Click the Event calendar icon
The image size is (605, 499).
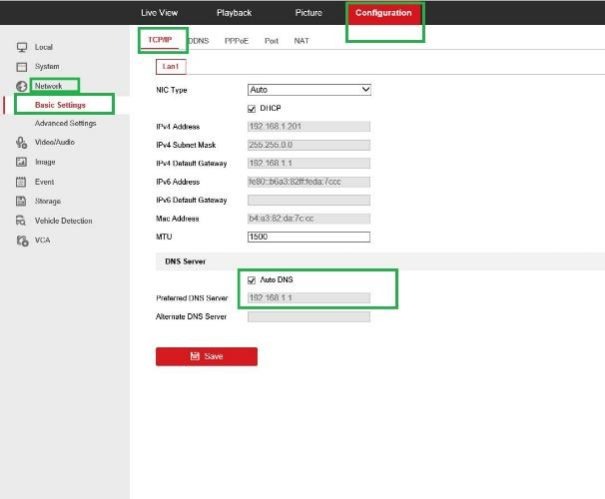click(21, 182)
